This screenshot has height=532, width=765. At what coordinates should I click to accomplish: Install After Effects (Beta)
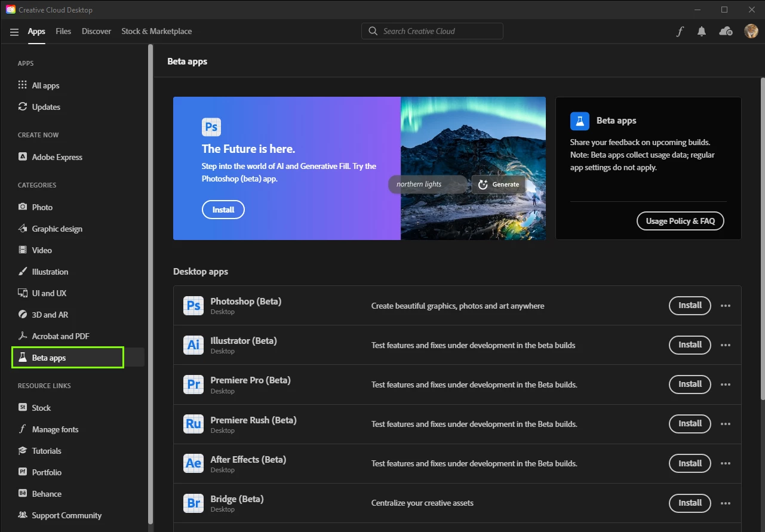coord(690,463)
